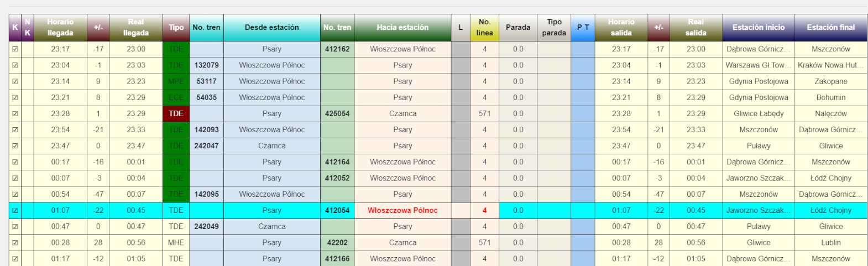Select the Bohumin final station cell
868x266 pixels.
tap(830, 97)
